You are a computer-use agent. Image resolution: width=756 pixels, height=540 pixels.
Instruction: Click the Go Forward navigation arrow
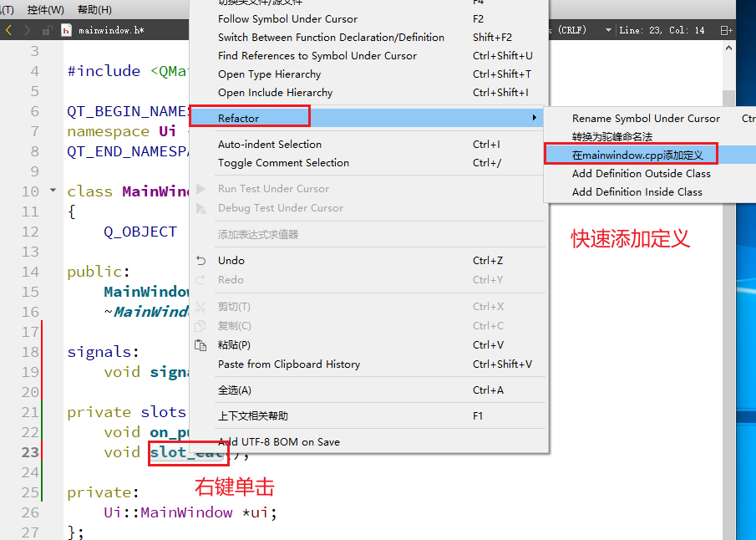(27, 29)
